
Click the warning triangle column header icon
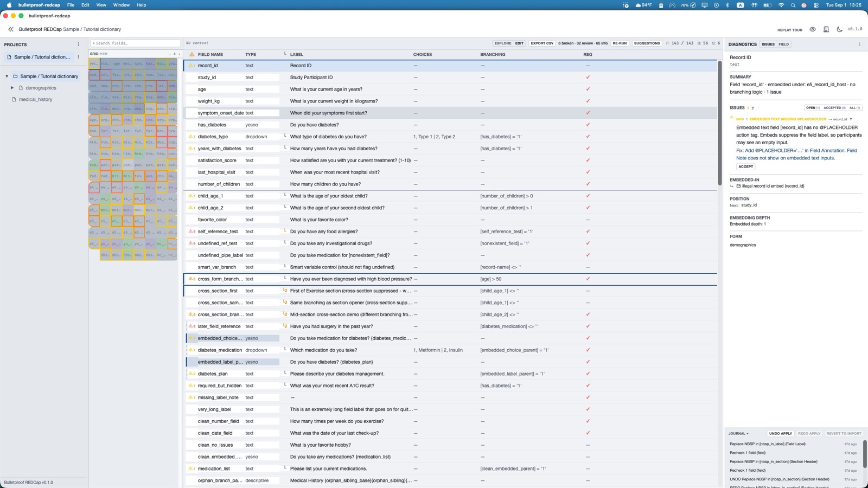tap(192, 55)
